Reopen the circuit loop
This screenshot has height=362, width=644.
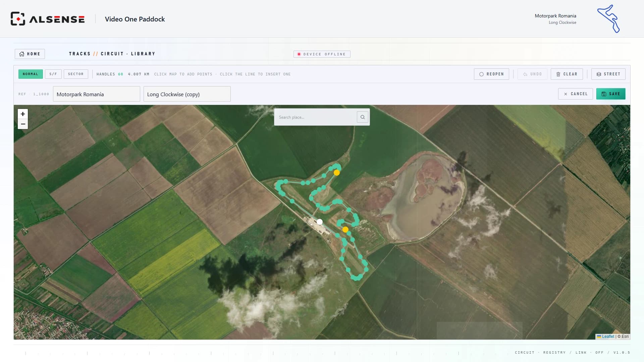coord(491,74)
